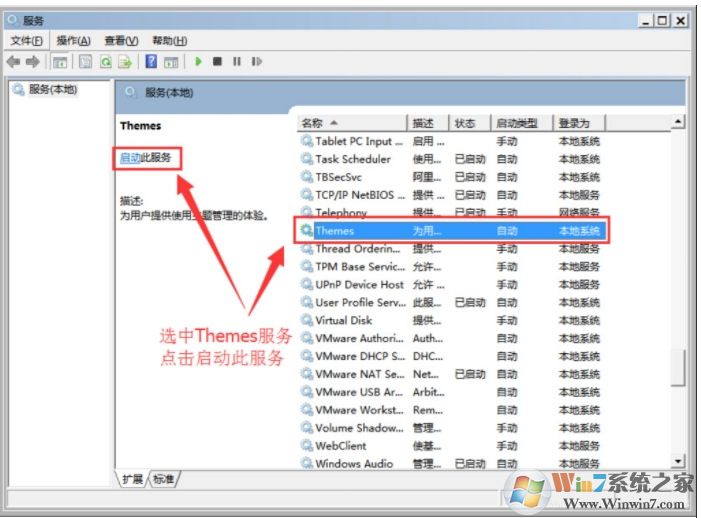The height and width of the screenshot is (518, 701).
Task: Select the Volume Shadow Copy service
Action: point(450,428)
